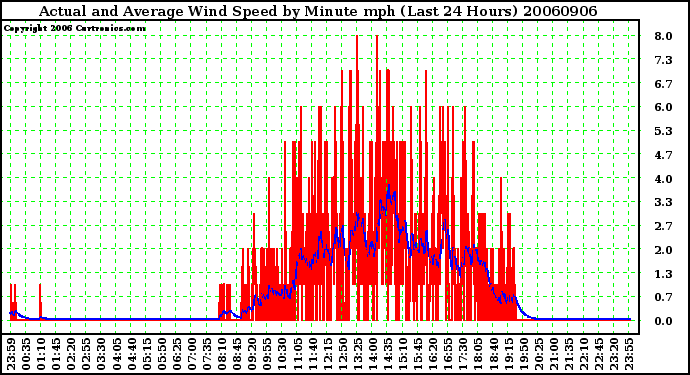
Task: Click the 23:55 time label
Action: point(628,354)
